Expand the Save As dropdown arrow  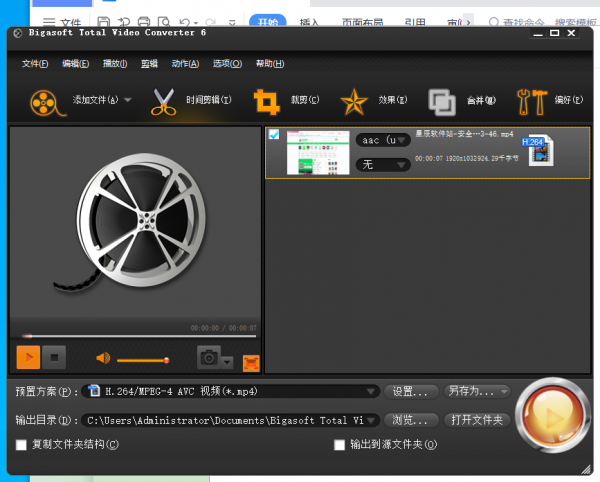coord(504,391)
